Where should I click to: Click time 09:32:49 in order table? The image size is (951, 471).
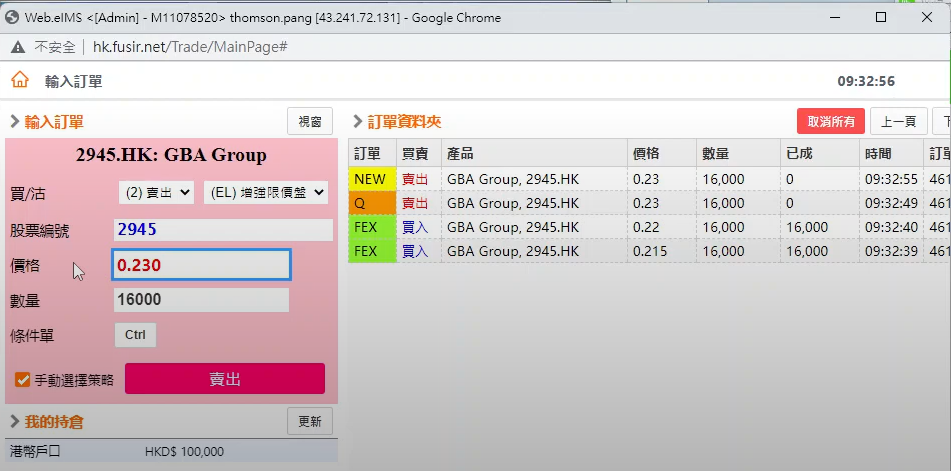coord(891,203)
